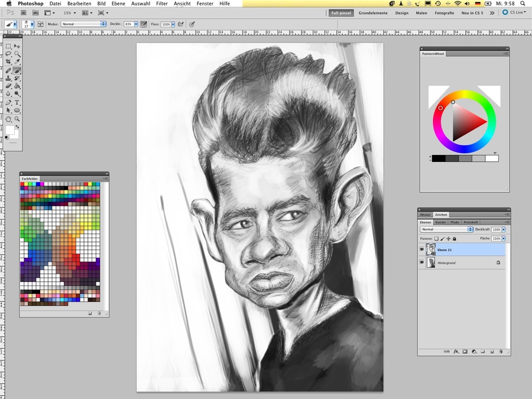This screenshot has width=532, height=399.
Task: Select the Move tool
Action: pyautogui.click(x=17, y=46)
